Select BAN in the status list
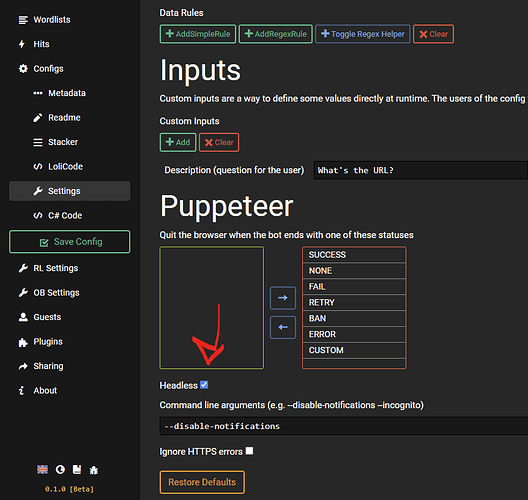This screenshot has height=500, width=528. coord(354,319)
